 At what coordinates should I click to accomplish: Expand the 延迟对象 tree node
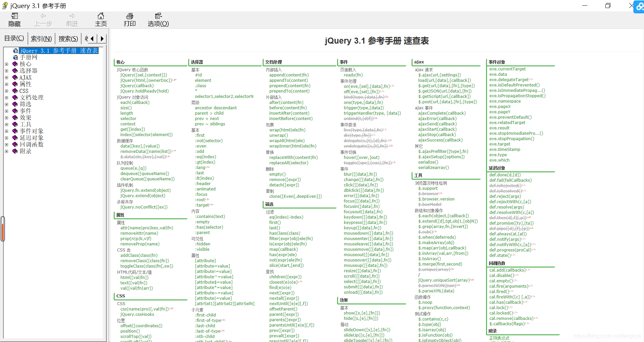(x=6, y=138)
